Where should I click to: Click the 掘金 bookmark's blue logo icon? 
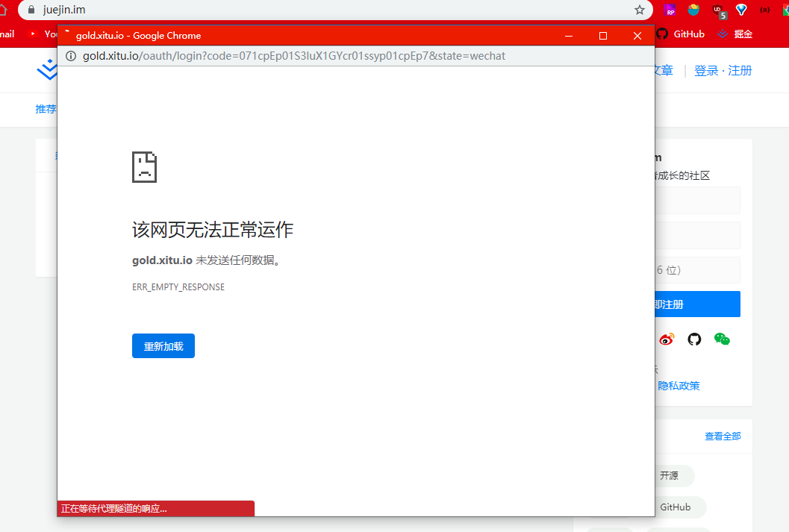click(x=723, y=34)
